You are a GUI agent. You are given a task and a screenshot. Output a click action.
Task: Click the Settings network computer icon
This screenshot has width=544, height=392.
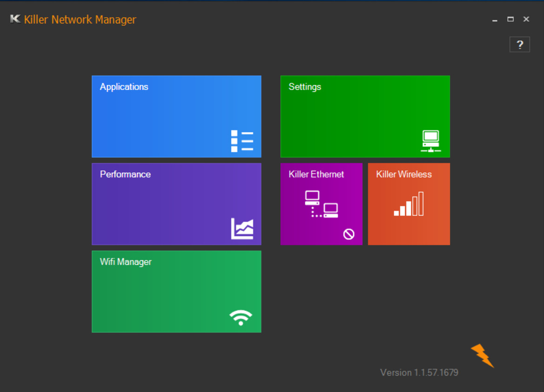pyautogui.click(x=430, y=141)
